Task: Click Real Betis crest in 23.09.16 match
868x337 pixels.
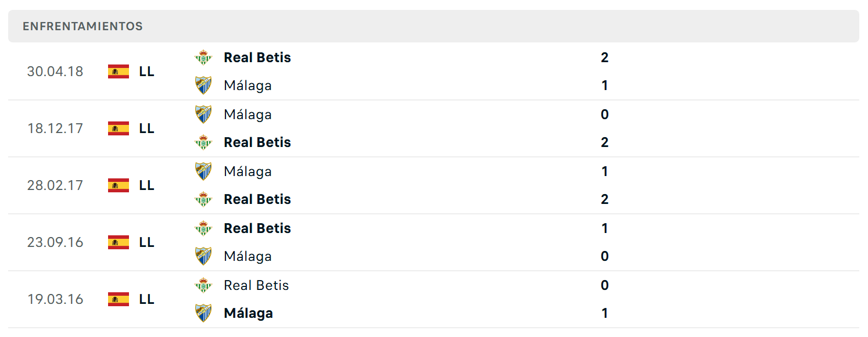Action: tap(203, 228)
